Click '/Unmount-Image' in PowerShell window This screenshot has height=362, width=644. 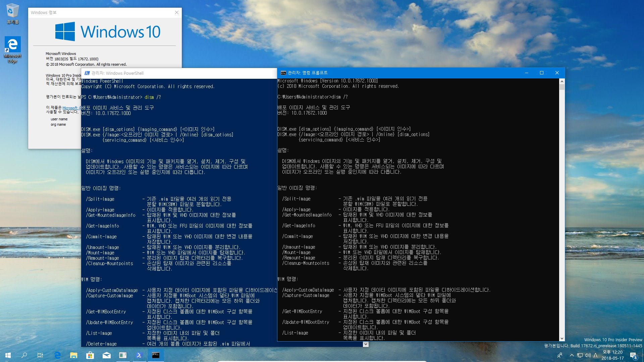pyautogui.click(x=102, y=247)
